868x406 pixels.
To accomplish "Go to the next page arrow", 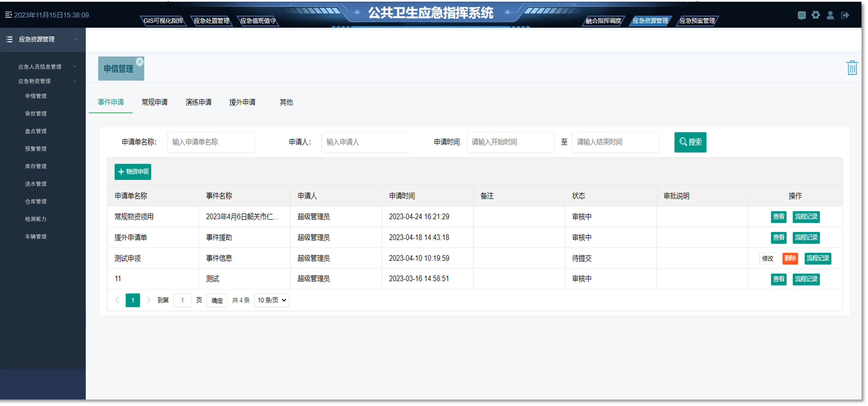I will coord(149,300).
